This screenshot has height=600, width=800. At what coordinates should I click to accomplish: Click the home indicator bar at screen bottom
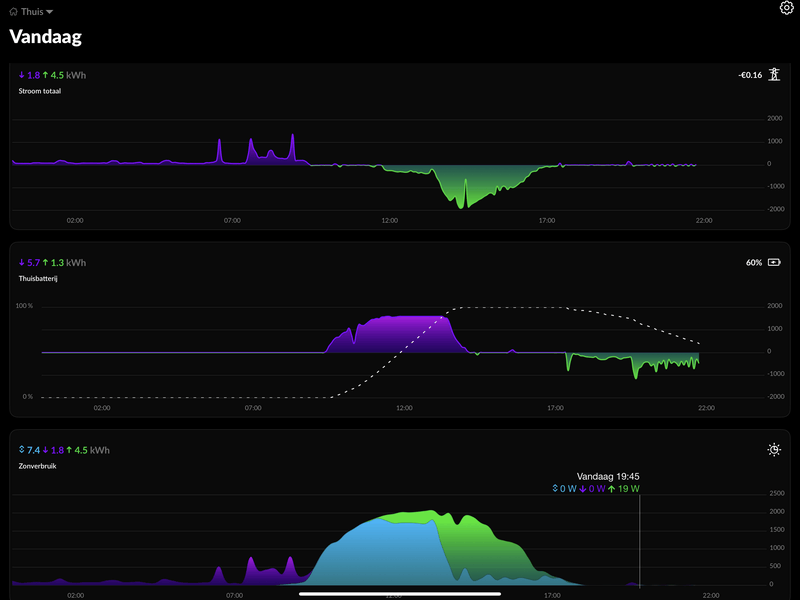pos(399,594)
